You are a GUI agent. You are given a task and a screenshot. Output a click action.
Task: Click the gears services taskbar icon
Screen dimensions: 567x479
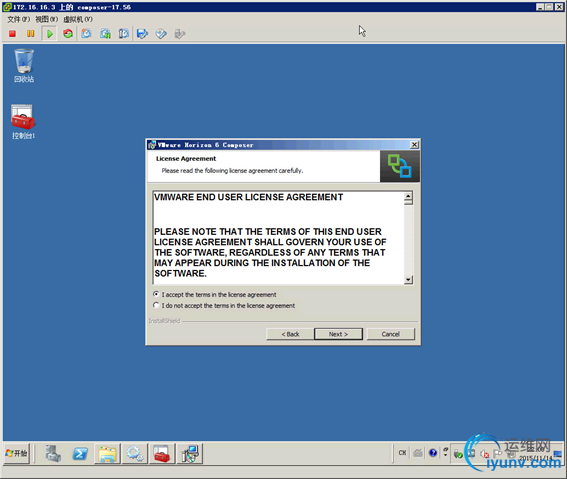[135, 453]
